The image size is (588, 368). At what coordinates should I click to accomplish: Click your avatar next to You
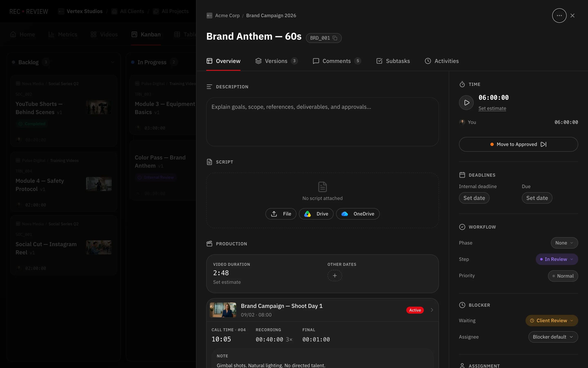[462, 122]
